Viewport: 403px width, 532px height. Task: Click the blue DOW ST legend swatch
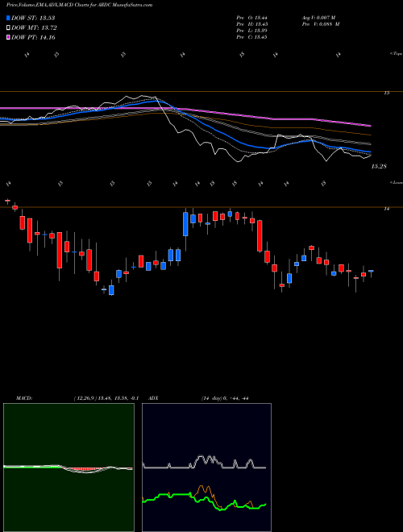tap(8, 18)
